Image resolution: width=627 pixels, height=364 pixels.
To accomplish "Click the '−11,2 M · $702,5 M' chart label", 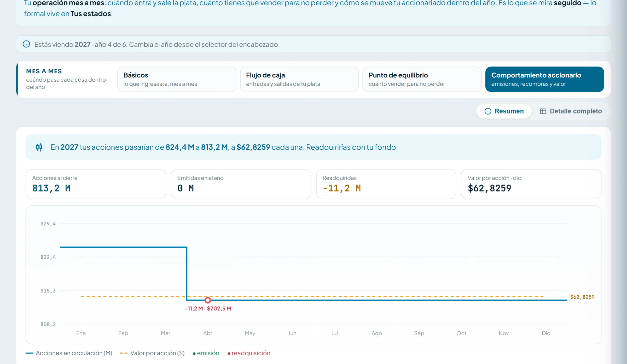I will (x=208, y=308).
